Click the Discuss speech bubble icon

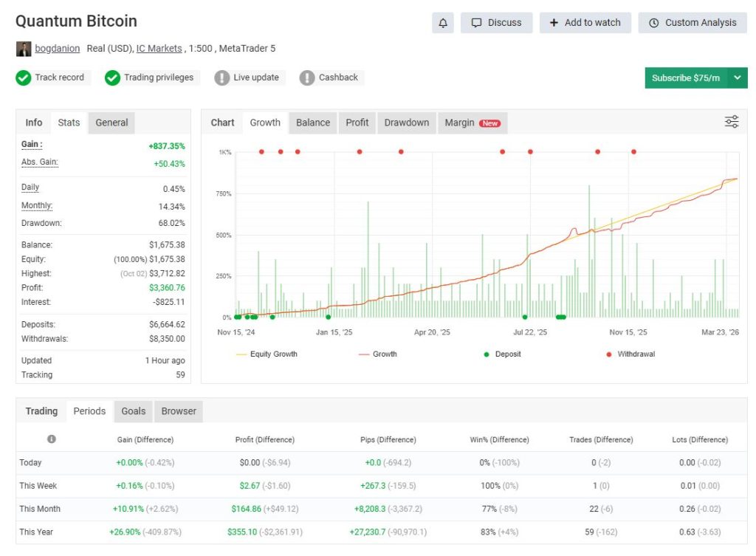point(476,22)
